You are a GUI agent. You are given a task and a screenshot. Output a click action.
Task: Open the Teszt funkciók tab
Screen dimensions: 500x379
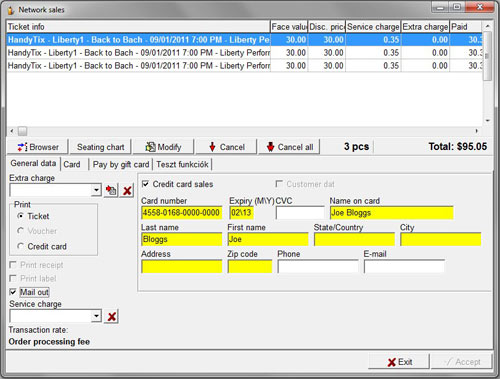(182, 164)
